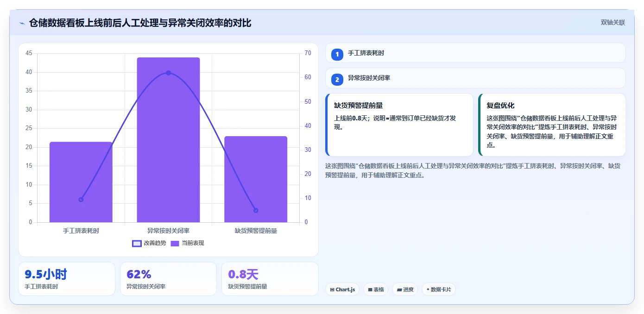
Task: Click the dashboard title 仓储数据看板上线前后
Action: click(140, 23)
